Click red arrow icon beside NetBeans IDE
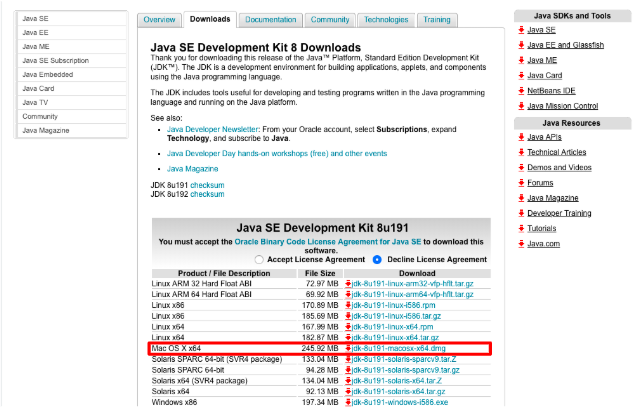 (x=521, y=91)
